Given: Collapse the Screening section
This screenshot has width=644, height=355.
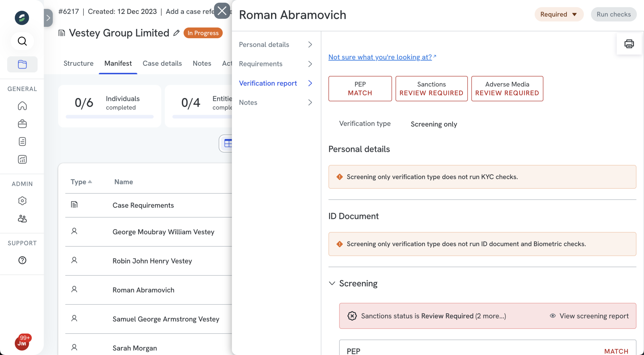Looking at the screenshot, I should point(332,283).
